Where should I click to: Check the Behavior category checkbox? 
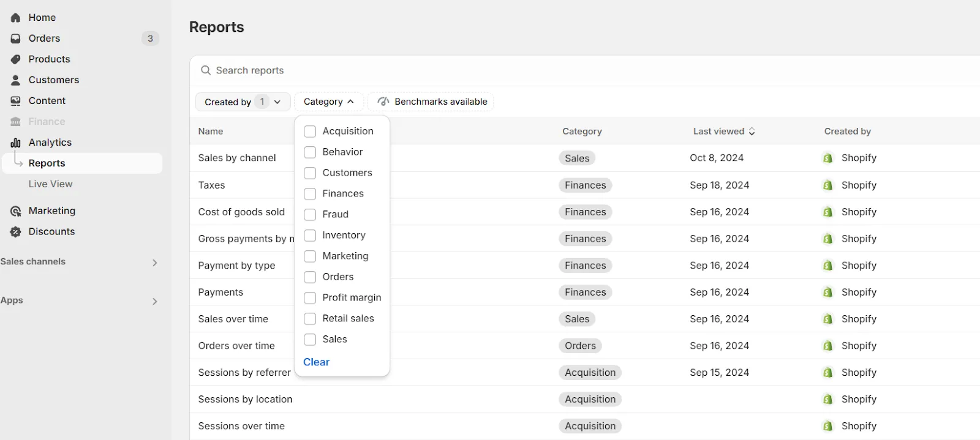pyautogui.click(x=310, y=152)
